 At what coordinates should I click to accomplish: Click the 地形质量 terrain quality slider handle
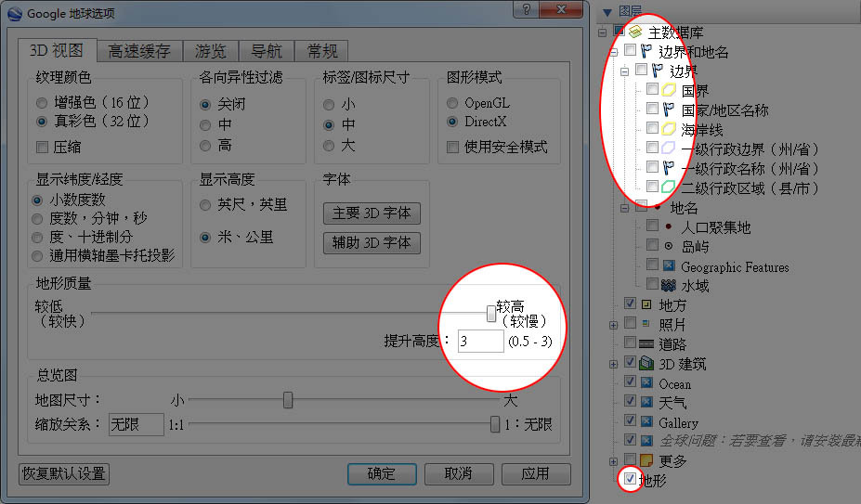coord(491,313)
